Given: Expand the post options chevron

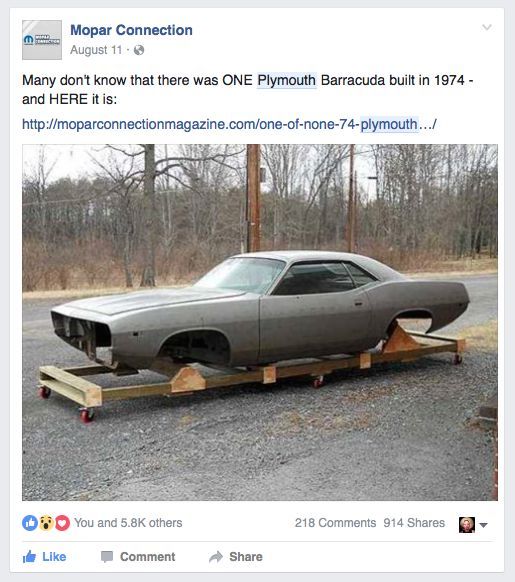Looking at the screenshot, I should (x=487, y=27).
